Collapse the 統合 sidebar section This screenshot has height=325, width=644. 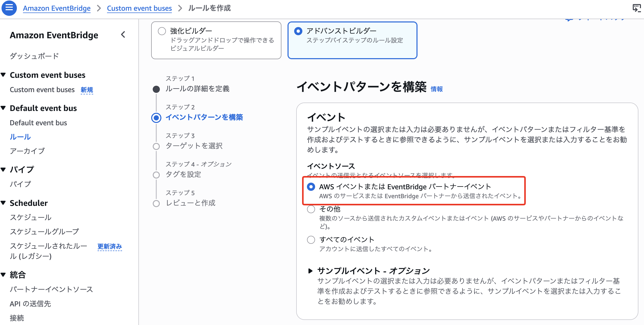pyautogui.click(x=3, y=275)
